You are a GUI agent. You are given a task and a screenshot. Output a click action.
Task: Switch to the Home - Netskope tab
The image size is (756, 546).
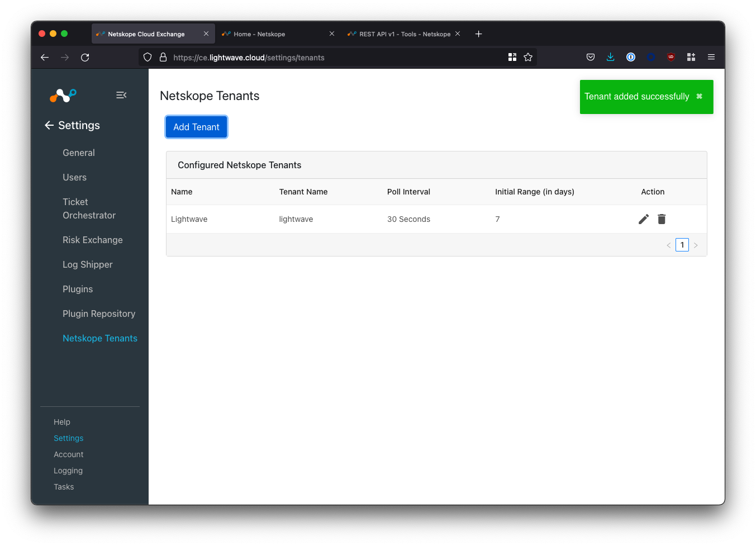coord(278,34)
